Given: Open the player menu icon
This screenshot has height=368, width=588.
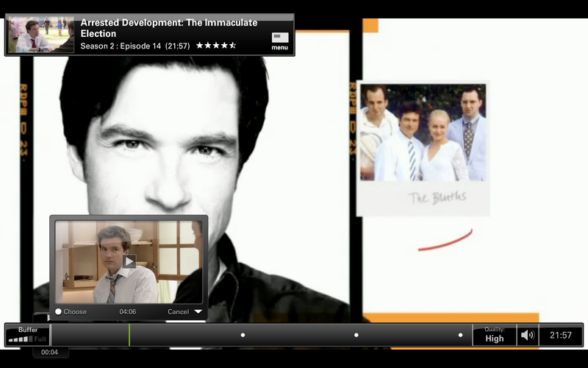Looking at the screenshot, I should (280, 41).
